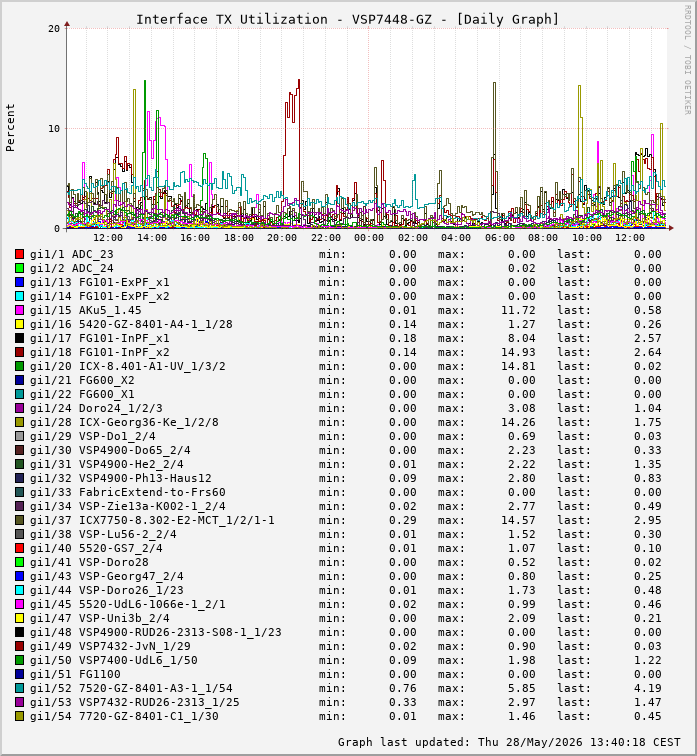Click the red swatch for gi1/1 ADC_23
697x756 pixels.
point(19,254)
